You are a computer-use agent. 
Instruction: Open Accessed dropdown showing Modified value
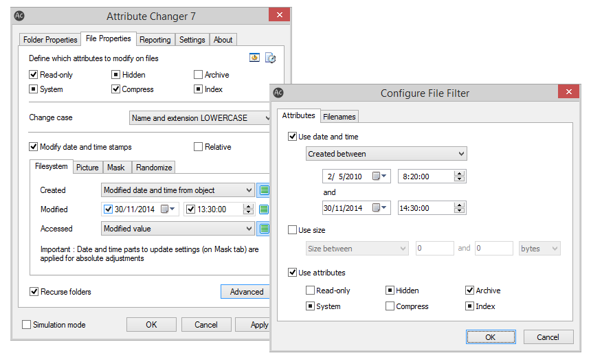pos(177,229)
